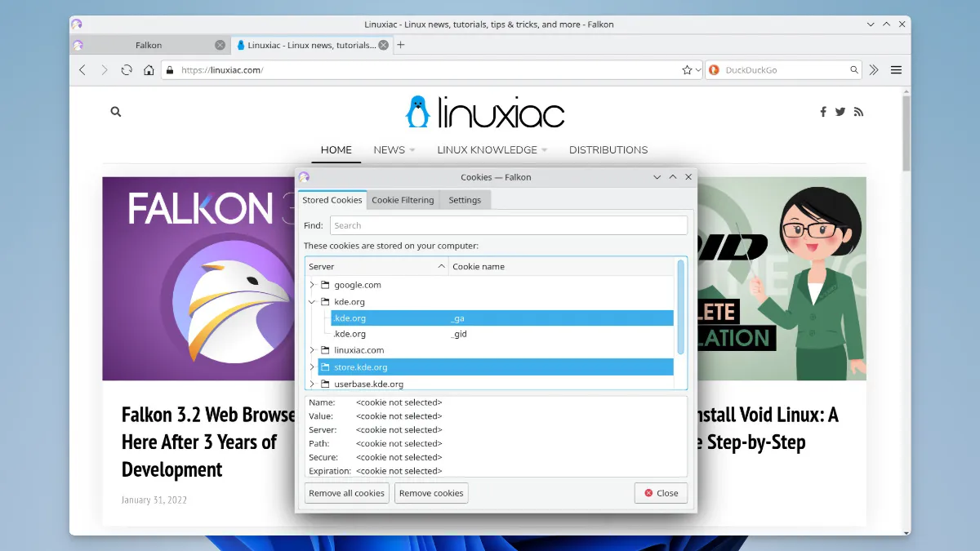Select the Stored Cookies tab

[332, 200]
